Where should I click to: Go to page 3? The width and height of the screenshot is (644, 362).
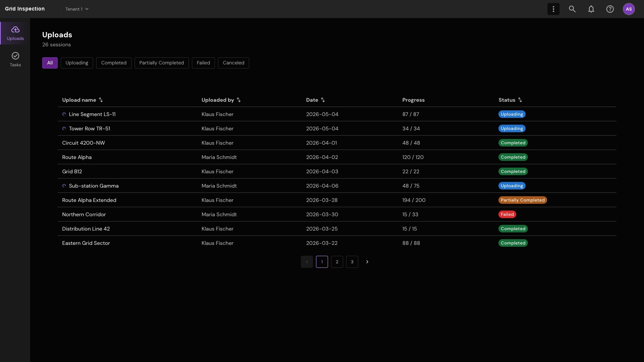[352, 262]
